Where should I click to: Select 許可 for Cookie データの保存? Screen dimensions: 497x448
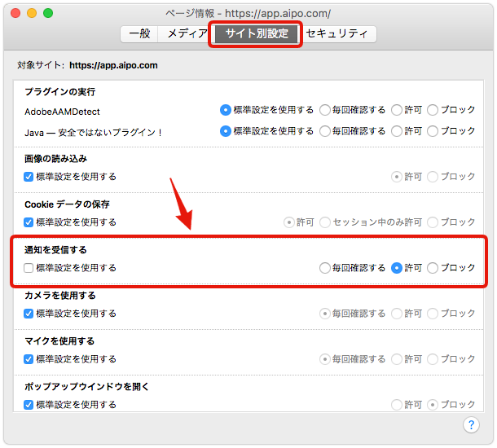click(x=288, y=222)
